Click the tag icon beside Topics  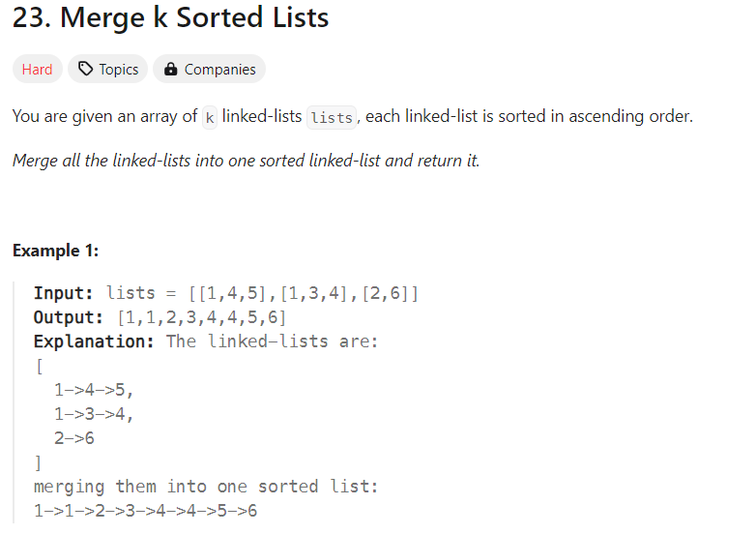point(86,70)
